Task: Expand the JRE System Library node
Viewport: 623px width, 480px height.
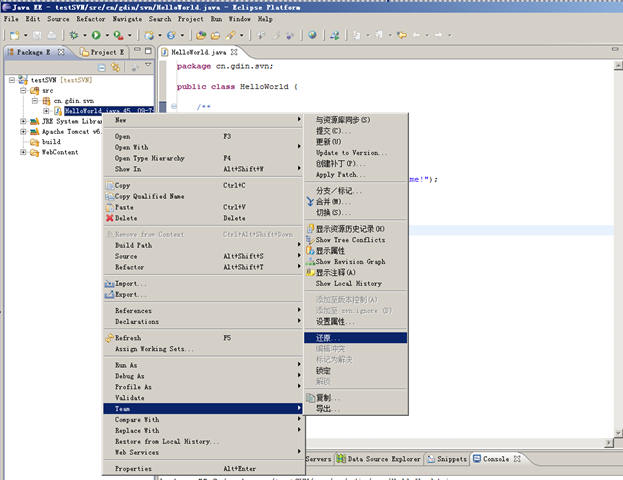Action: 23,121
